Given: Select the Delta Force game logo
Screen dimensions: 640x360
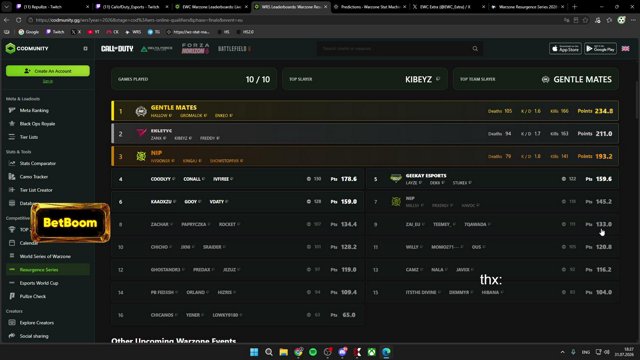Looking at the screenshot, I should 157,49.
